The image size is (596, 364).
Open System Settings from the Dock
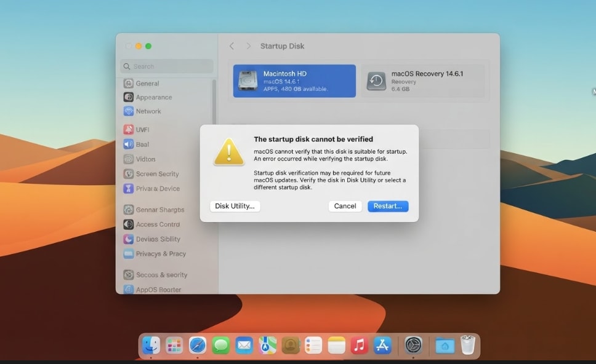413,346
